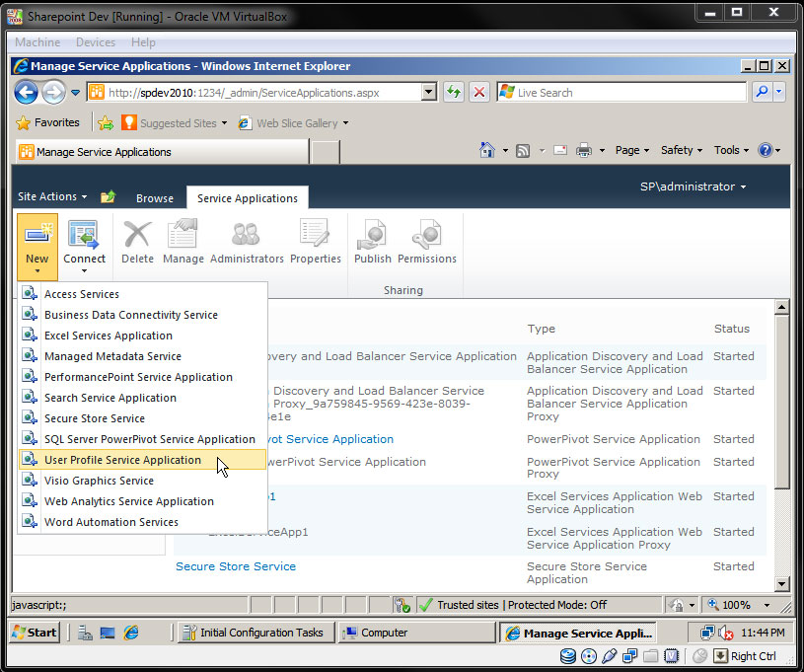Click the Connect ribbon icon
This screenshot has height=672, width=804.
[x=84, y=234]
